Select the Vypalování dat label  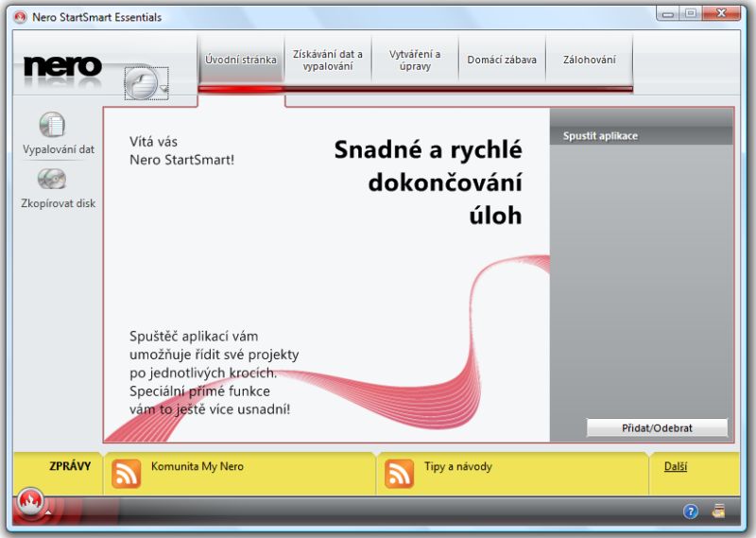coord(59,149)
